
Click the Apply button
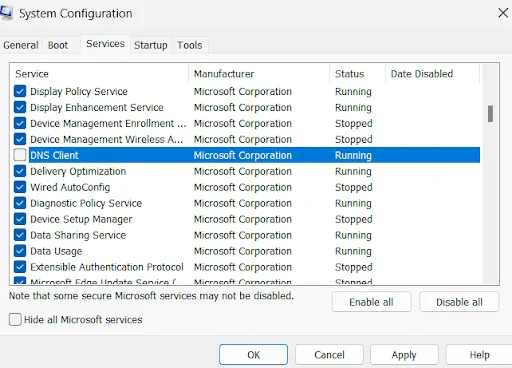pyautogui.click(x=404, y=355)
